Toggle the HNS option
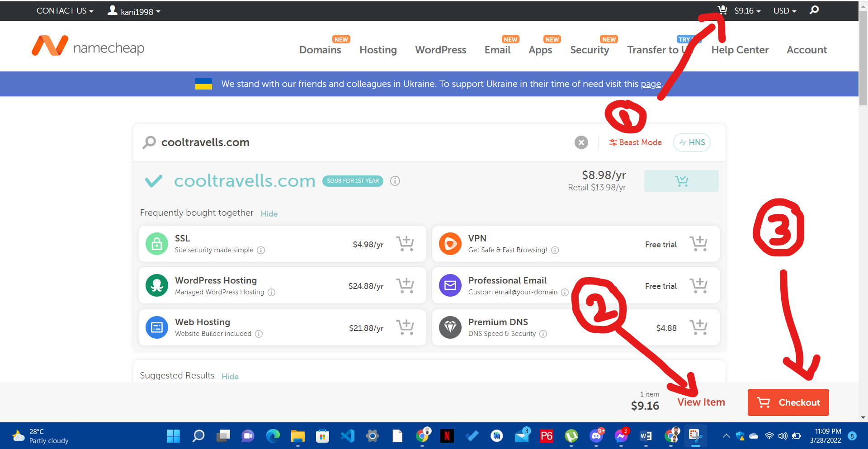 (x=692, y=142)
